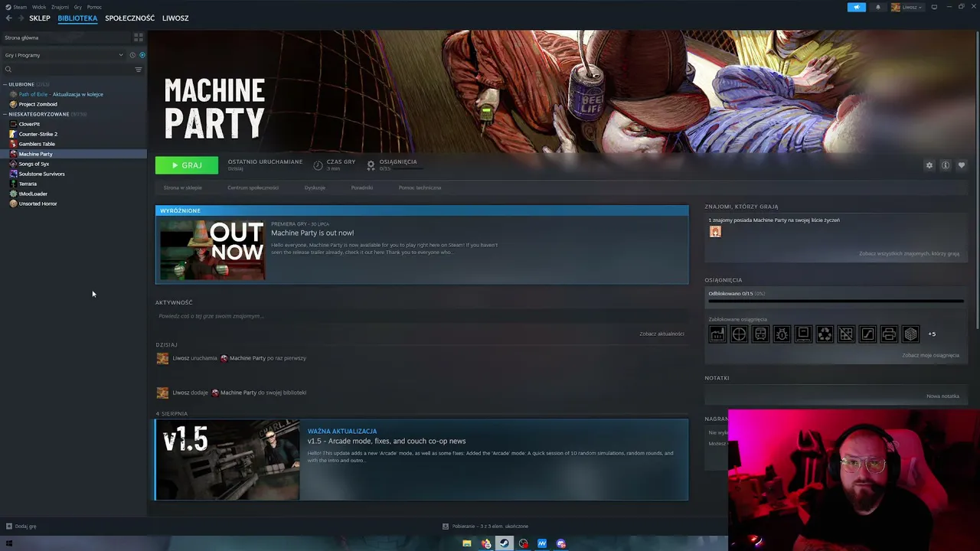Open notifications bell

878,7
